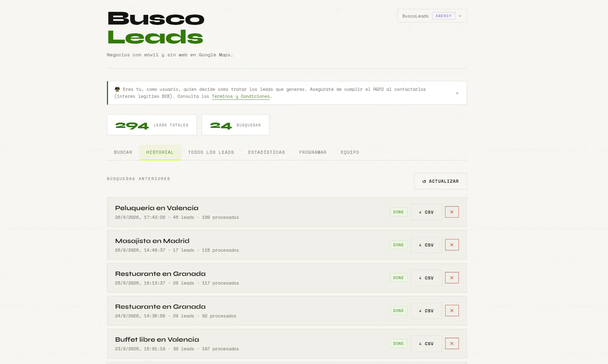Delete the 25/8/2026 Restuarante en Granada search
The image size is (608, 364).
(452, 278)
